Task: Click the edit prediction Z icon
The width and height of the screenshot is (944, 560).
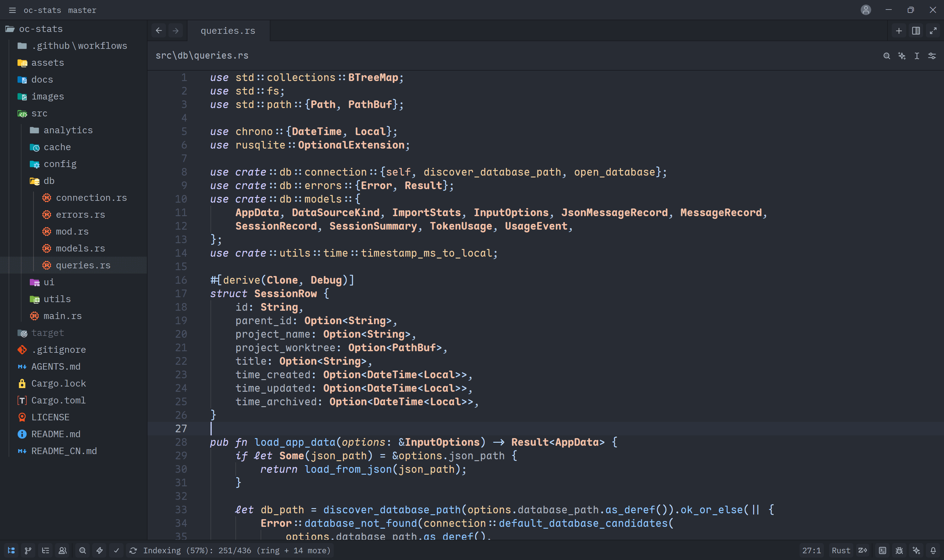Action: point(863,550)
